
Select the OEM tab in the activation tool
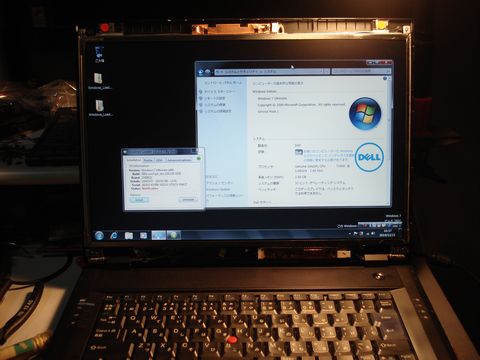(159, 160)
